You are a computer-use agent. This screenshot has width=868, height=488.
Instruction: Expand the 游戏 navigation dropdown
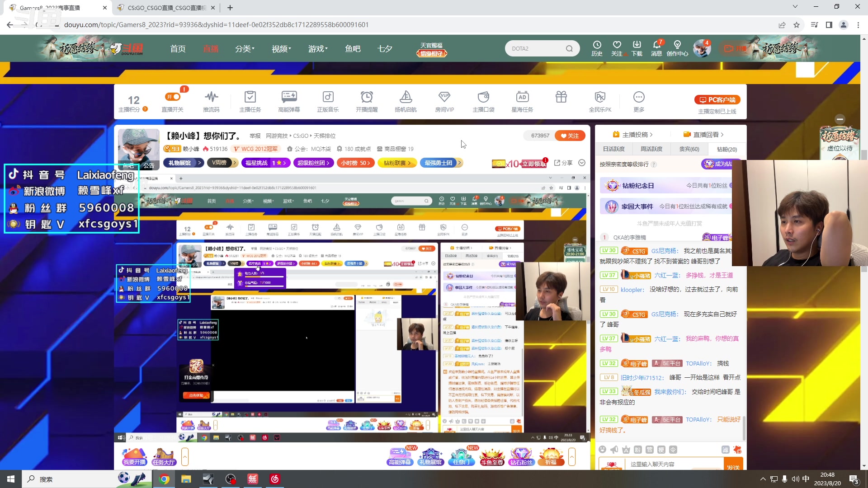(x=318, y=48)
